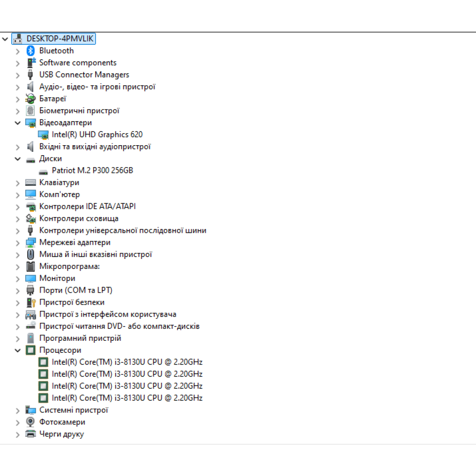476x476 pixels.
Task: Click the Пристрої безпеки key icon
Action: tap(30, 302)
